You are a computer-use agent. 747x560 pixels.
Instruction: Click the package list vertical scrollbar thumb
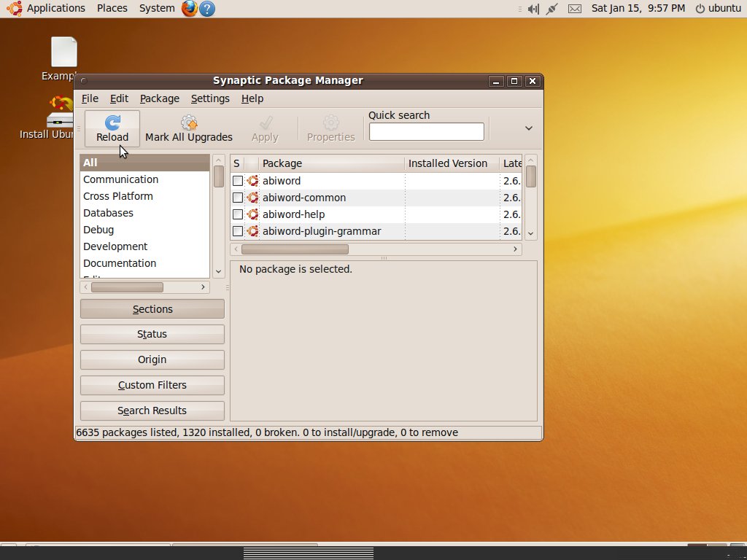pyautogui.click(x=531, y=176)
